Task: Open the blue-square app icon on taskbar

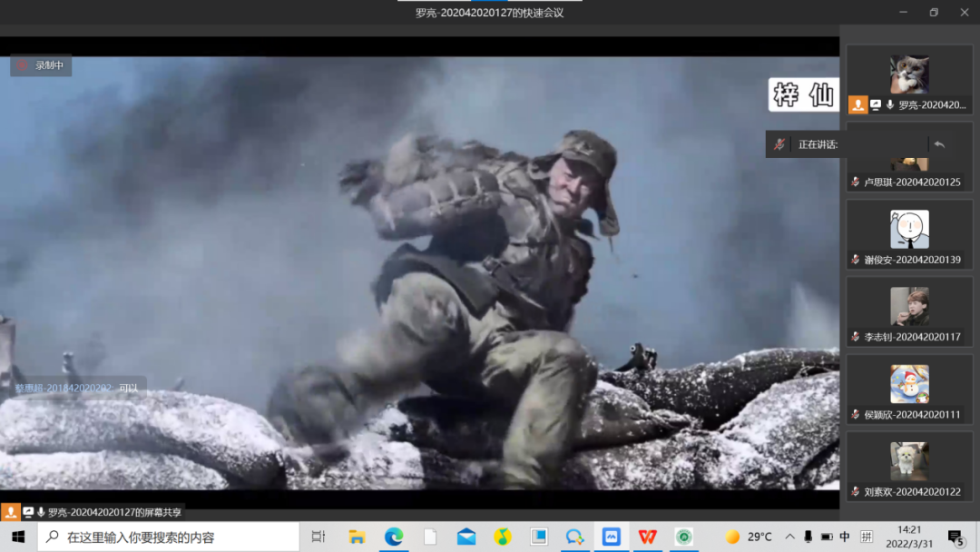Action: pos(539,537)
